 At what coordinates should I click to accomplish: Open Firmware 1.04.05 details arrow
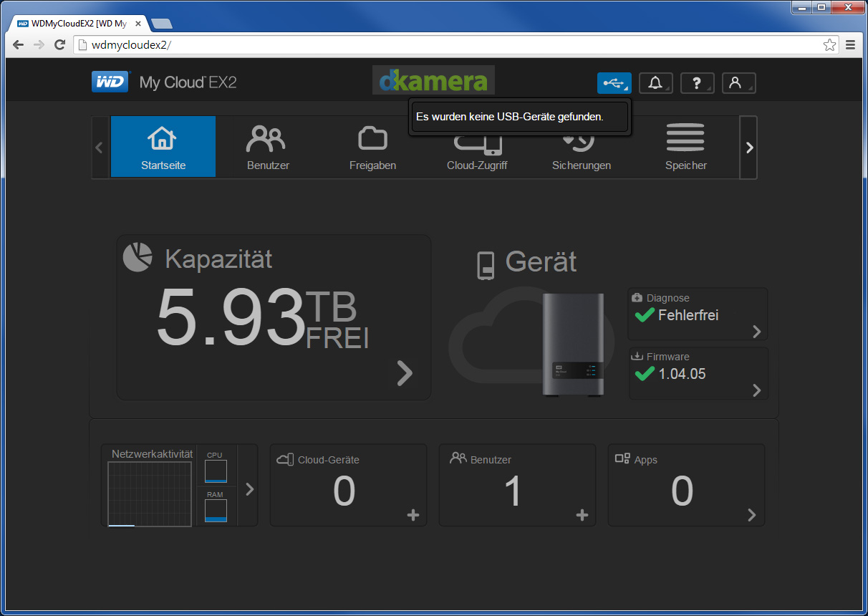point(757,390)
